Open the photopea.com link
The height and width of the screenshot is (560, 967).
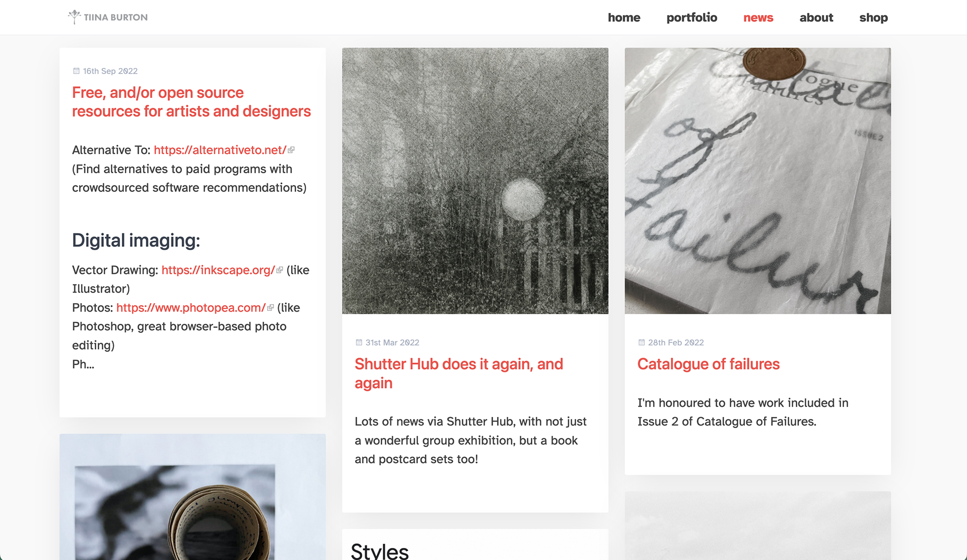click(x=191, y=308)
